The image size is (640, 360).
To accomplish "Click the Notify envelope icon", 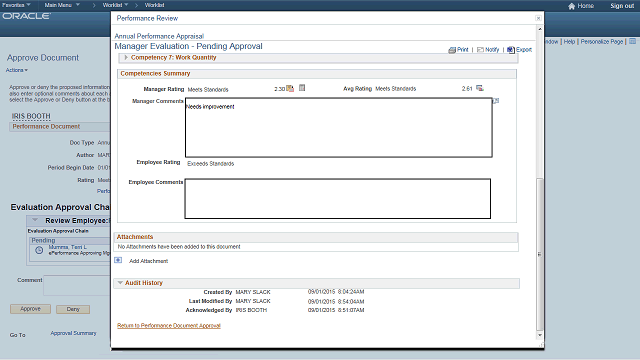I will click(480, 50).
